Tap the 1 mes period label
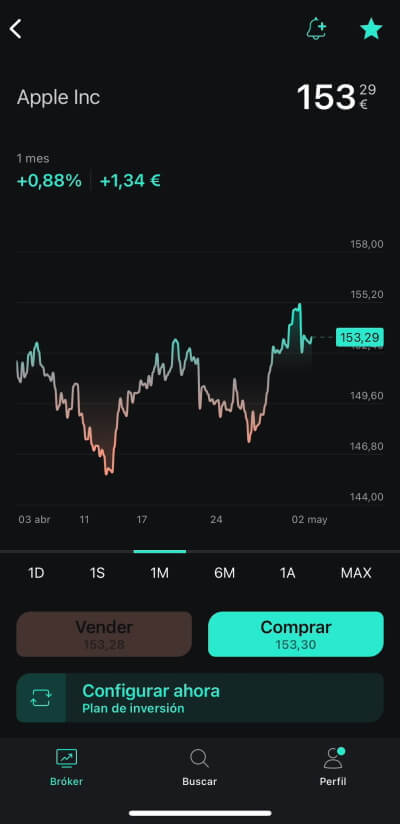The image size is (400, 824). (33, 158)
